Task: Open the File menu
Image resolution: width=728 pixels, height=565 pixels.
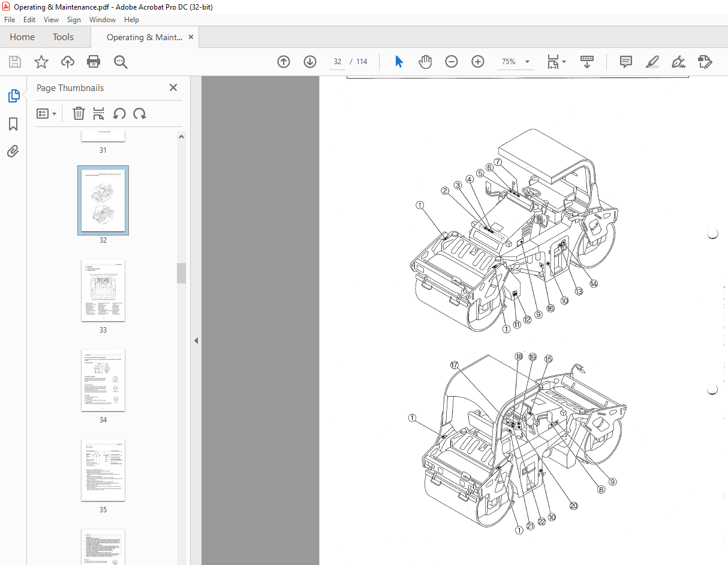Action: [10, 20]
